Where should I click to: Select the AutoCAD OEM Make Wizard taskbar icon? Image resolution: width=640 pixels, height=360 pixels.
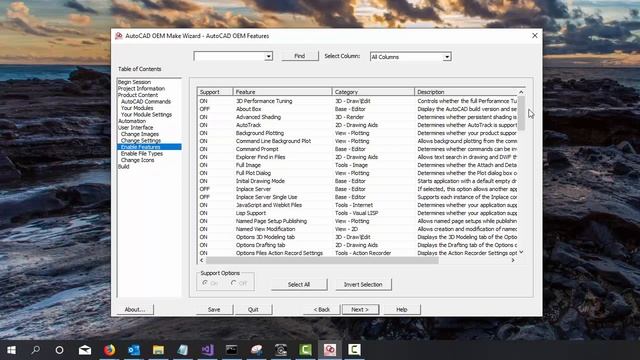coord(330,350)
